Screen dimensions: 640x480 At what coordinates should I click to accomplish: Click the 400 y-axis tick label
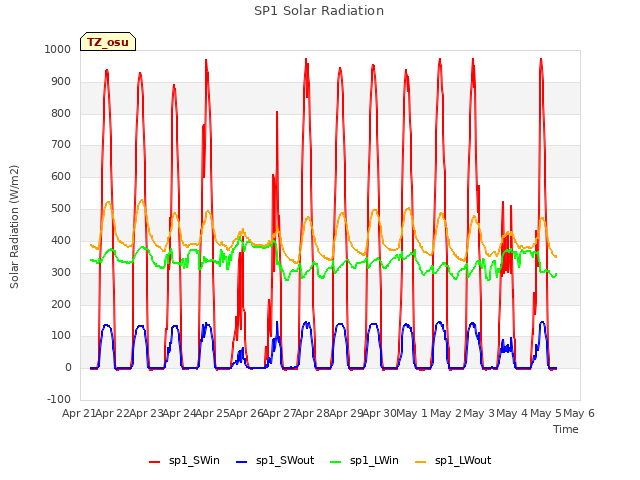click(61, 240)
